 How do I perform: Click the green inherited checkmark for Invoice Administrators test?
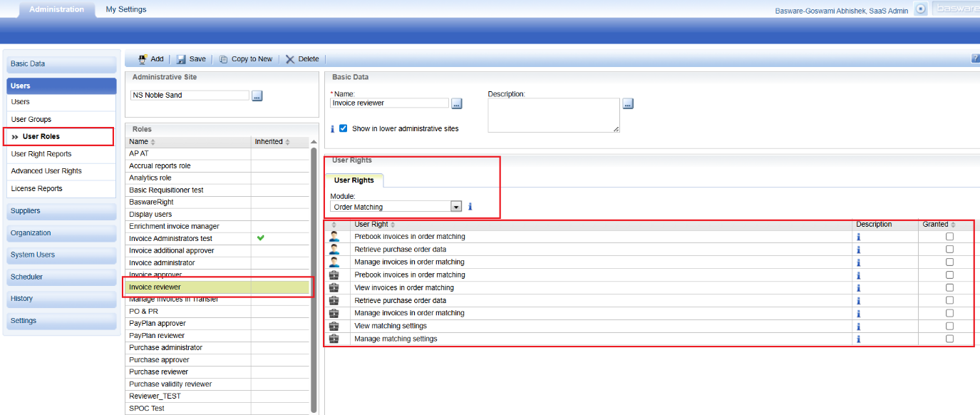(x=260, y=238)
